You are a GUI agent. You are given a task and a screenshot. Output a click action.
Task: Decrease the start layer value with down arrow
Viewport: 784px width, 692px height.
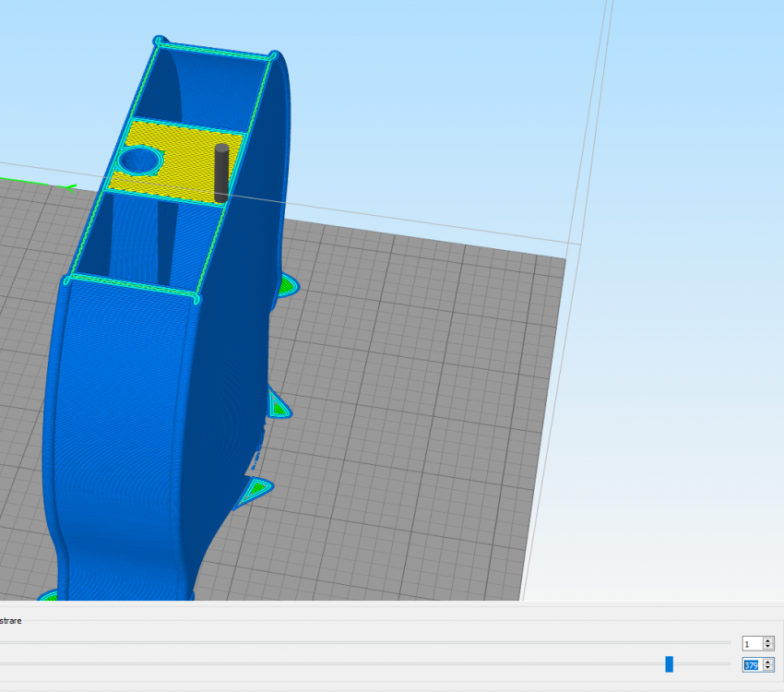click(x=768, y=647)
